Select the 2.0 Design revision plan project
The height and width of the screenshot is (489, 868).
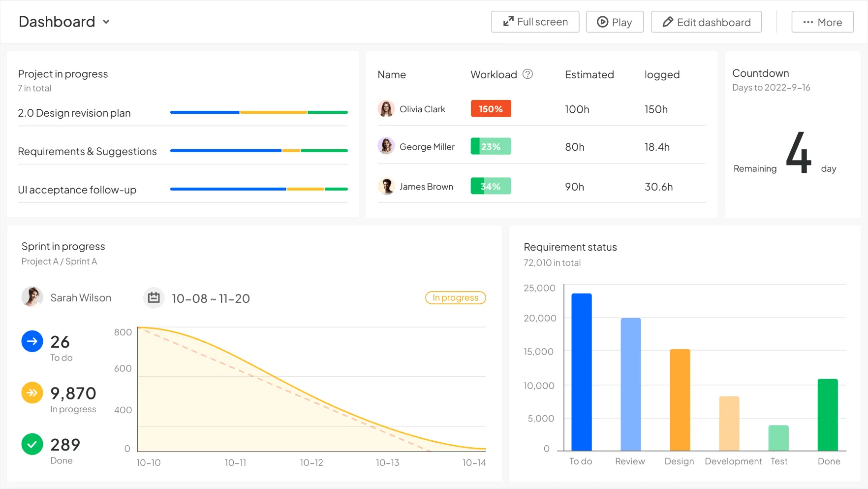74,113
